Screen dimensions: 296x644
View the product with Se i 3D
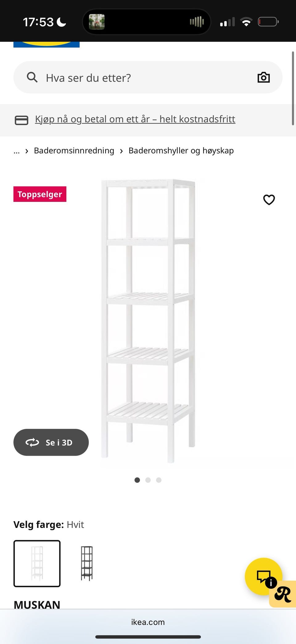[x=51, y=442]
